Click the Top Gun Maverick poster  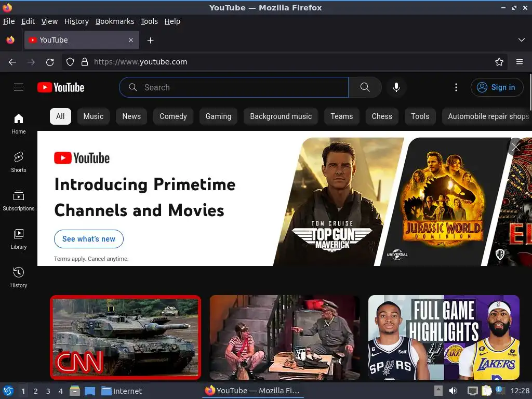tap(338, 202)
